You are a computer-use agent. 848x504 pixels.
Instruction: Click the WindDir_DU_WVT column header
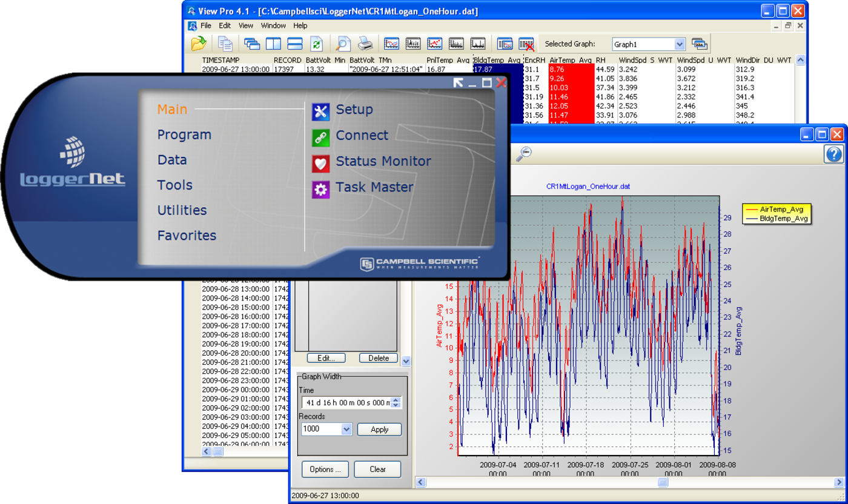763,61
